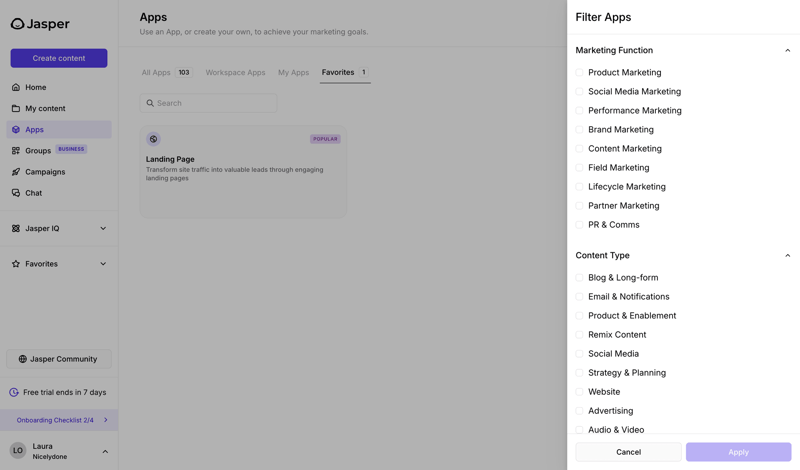Check the Remix Content filter
The height and width of the screenshot is (470, 800).
pyautogui.click(x=579, y=335)
